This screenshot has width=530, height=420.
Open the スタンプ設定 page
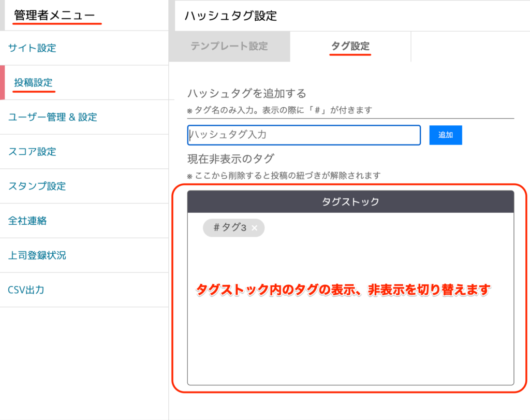point(37,186)
